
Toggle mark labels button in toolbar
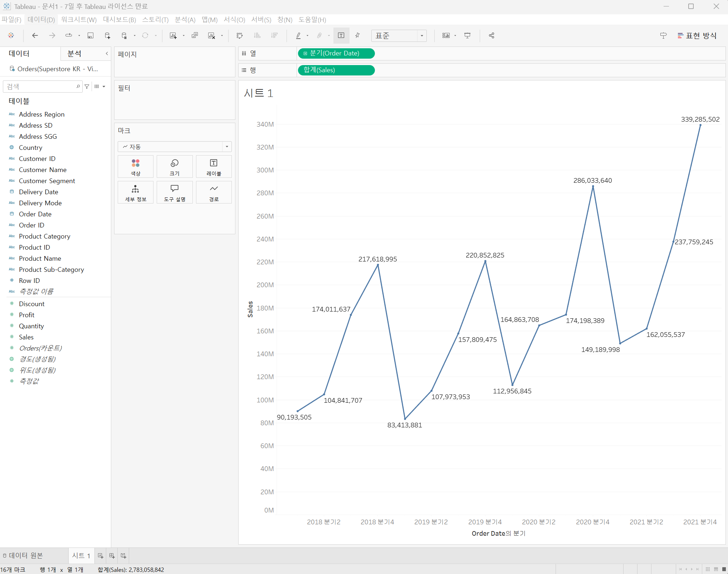341,35
